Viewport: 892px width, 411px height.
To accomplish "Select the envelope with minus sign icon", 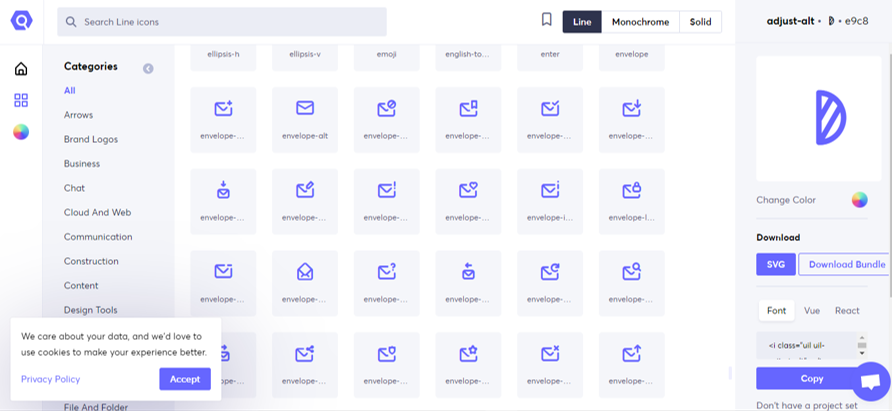I will coord(223,283).
